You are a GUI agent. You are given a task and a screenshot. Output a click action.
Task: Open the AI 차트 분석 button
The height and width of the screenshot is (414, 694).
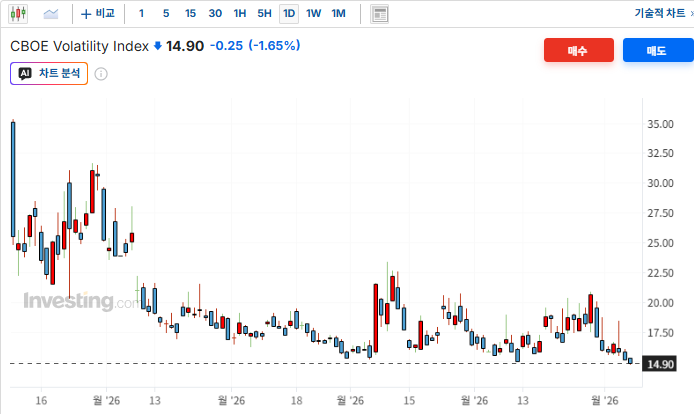pyautogui.click(x=49, y=74)
